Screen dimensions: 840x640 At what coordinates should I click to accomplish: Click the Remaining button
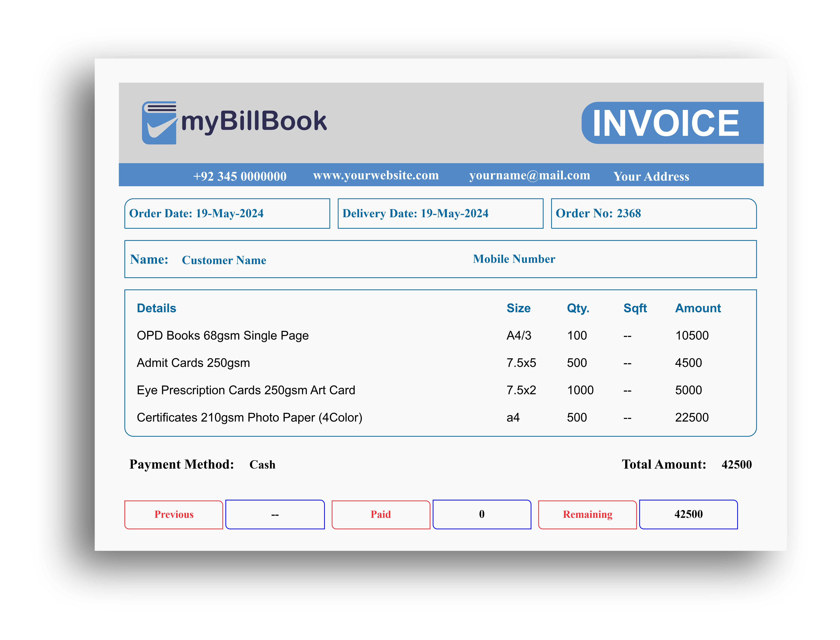[587, 515]
